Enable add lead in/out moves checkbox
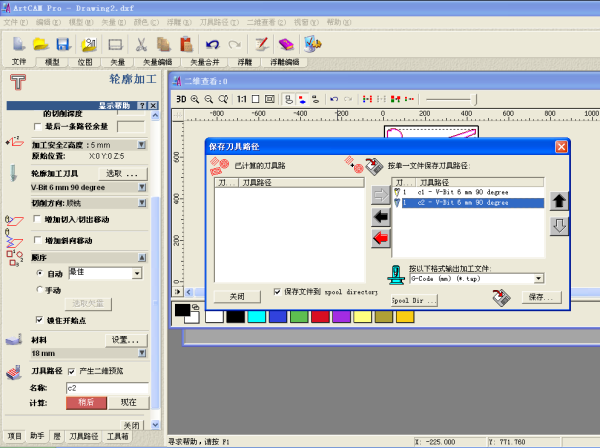 coord(37,219)
